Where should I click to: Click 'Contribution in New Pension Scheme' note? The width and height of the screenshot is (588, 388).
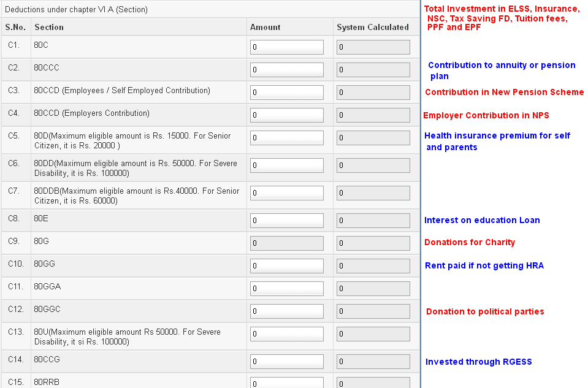click(x=505, y=92)
